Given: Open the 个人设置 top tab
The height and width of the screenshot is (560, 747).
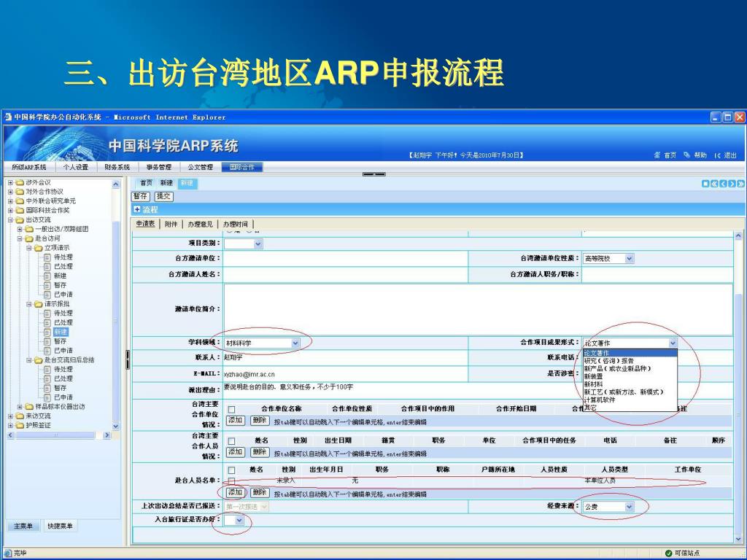Looking at the screenshot, I should (x=76, y=167).
